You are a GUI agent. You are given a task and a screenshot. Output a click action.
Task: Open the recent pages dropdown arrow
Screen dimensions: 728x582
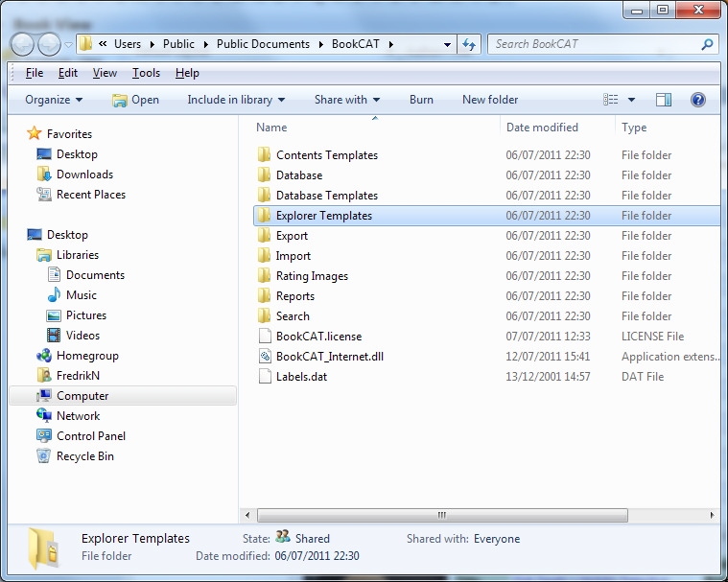68,45
